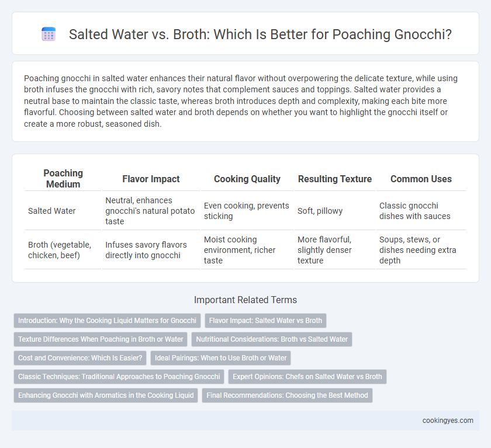491x448 pixels.
Task: Select the 'Cooking Quality' column header
Action: click(x=247, y=179)
